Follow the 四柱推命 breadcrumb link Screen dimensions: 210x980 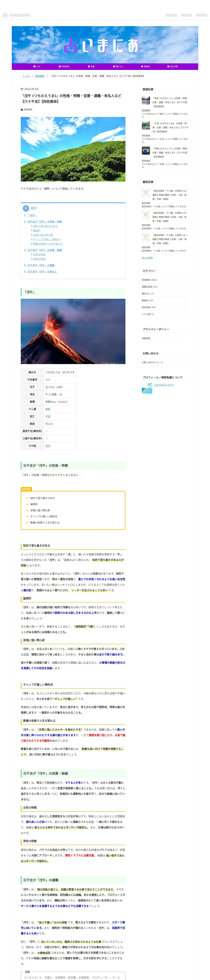click(40, 76)
